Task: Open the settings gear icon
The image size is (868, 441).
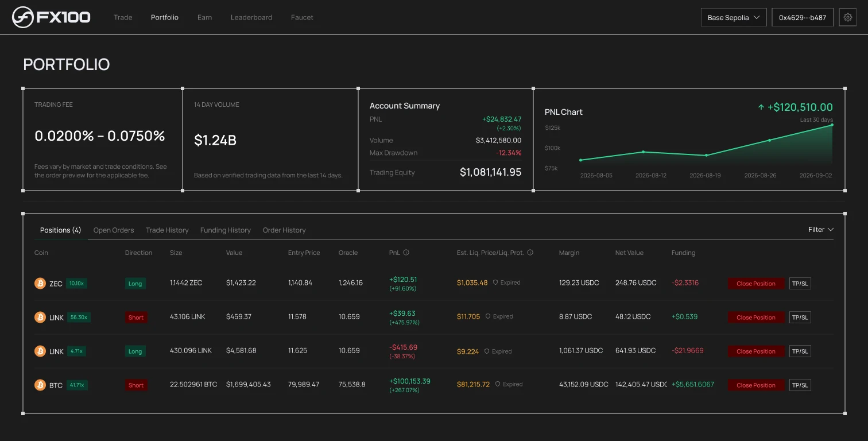Action: (848, 17)
